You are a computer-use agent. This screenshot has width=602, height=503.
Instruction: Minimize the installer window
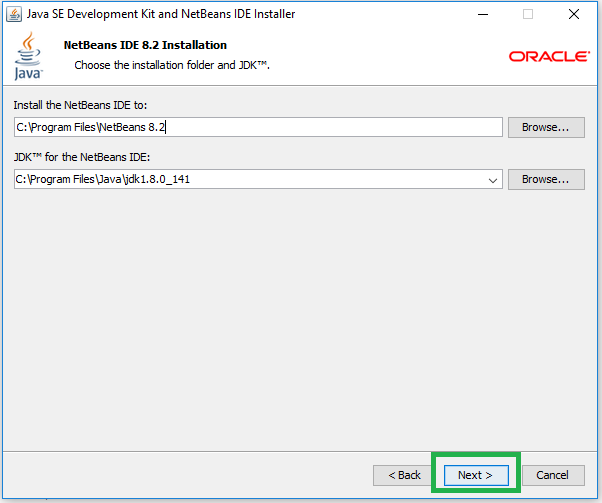[483, 15]
